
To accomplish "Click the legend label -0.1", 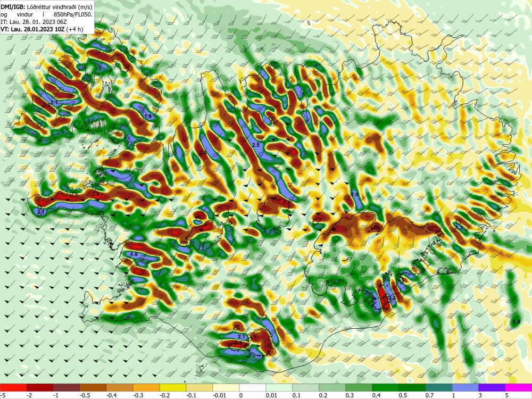I will coord(190,395).
